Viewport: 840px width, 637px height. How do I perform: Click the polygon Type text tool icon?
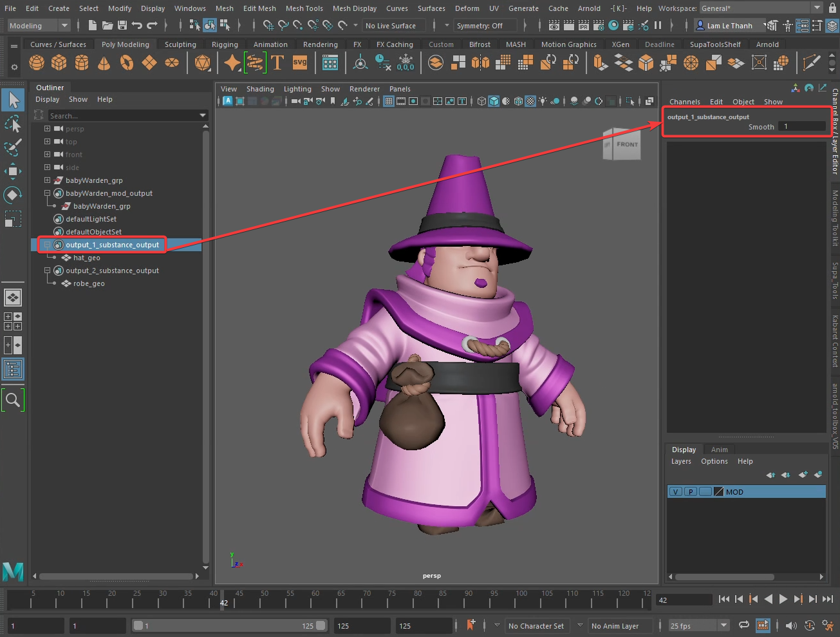coord(277,62)
